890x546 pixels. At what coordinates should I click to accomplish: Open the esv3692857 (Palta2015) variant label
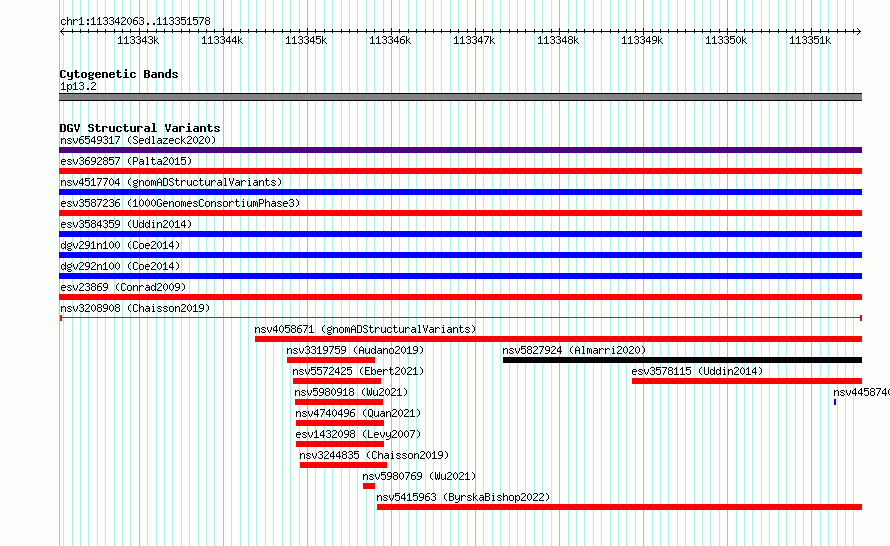tap(126, 161)
